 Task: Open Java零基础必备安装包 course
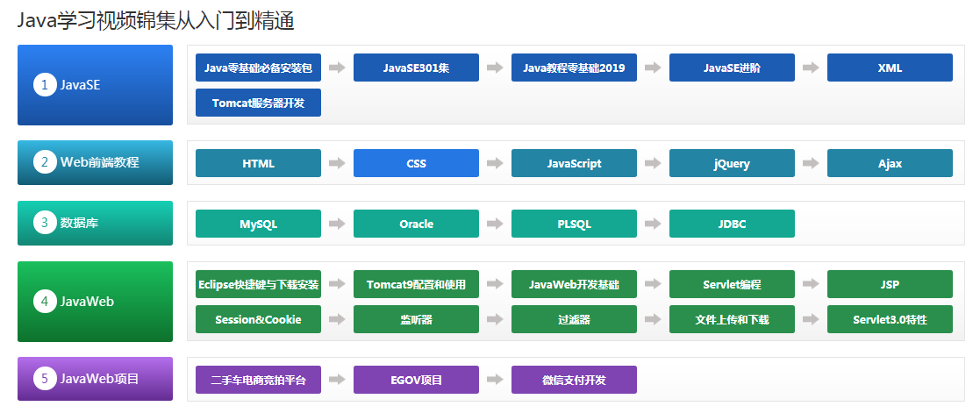point(258,68)
